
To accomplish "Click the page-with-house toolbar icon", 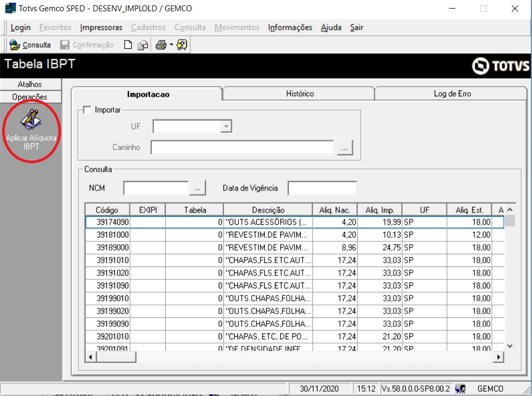I will point(143,45).
